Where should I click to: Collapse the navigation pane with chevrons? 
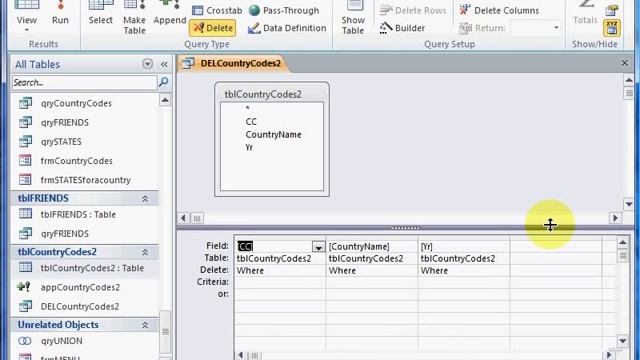(x=164, y=64)
